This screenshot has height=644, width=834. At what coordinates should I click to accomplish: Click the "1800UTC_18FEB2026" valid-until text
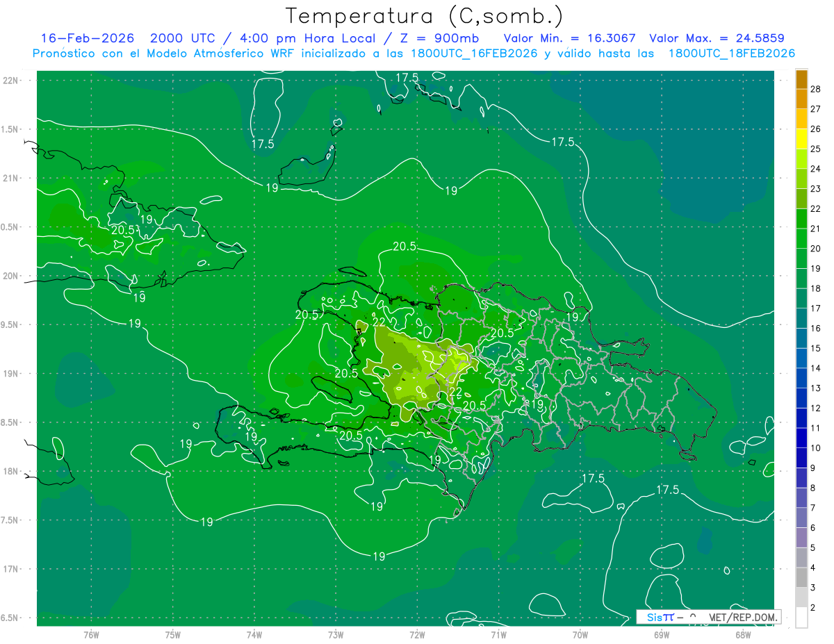pyautogui.click(x=732, y=53)
